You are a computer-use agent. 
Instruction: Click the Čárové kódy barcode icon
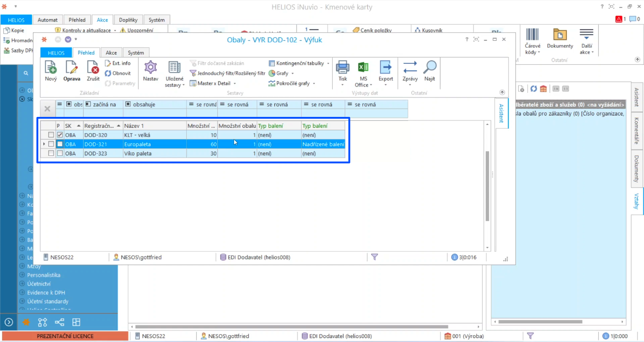(x=532, y=34)
